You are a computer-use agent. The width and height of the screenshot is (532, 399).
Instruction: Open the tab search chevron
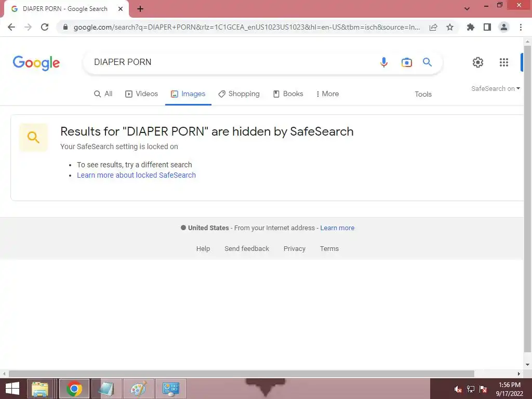pyautogui.click(x=467, y=9)
